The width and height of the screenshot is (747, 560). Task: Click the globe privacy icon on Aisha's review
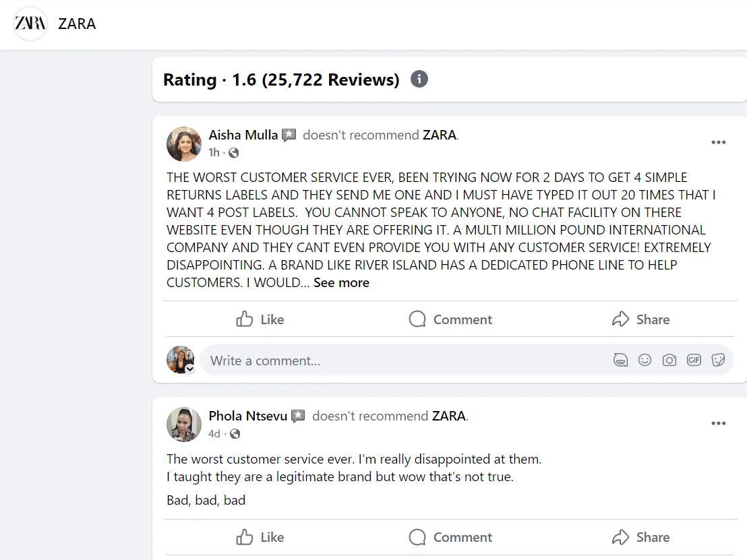point(233,153)
